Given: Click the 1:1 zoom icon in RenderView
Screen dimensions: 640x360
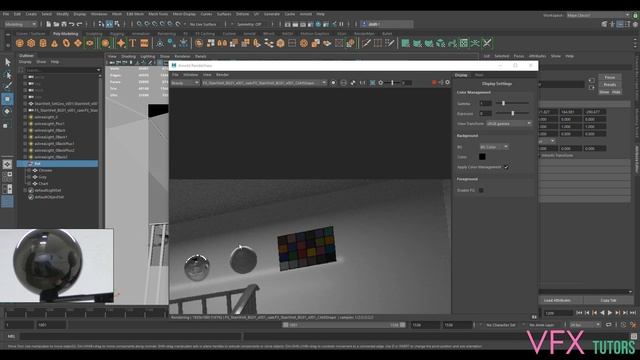Looking at the screenshot, I should click(362, 83).
